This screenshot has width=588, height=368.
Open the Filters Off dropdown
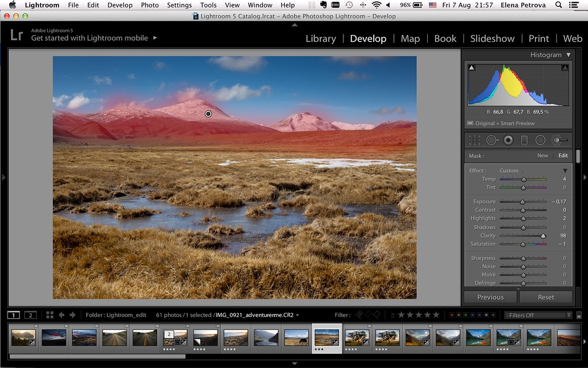click(537, 315)
